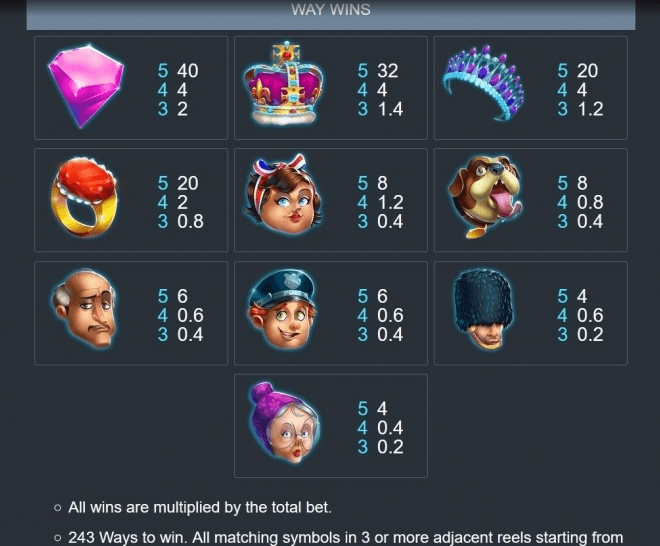
Task: Select the guard hat payout value 4
Action: click(582, 296)
